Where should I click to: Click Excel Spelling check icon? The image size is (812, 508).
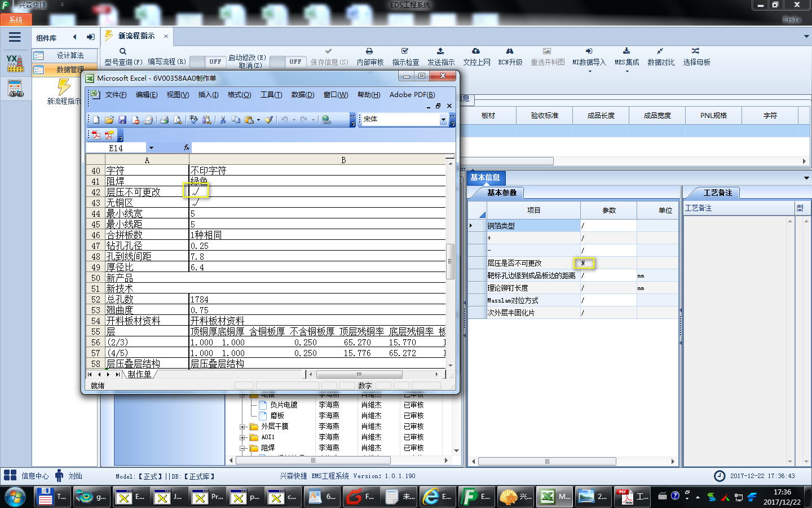tap(193, 120)
